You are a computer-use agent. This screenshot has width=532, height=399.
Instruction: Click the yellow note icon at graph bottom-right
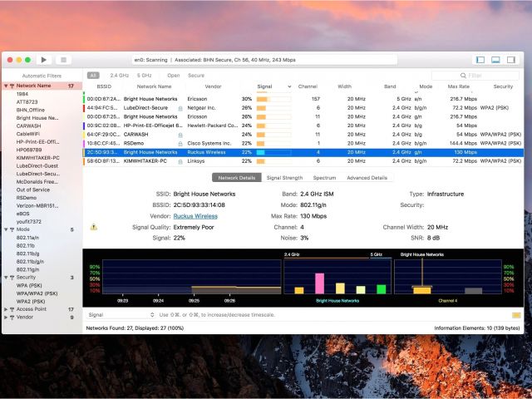(x=516, y=315)
